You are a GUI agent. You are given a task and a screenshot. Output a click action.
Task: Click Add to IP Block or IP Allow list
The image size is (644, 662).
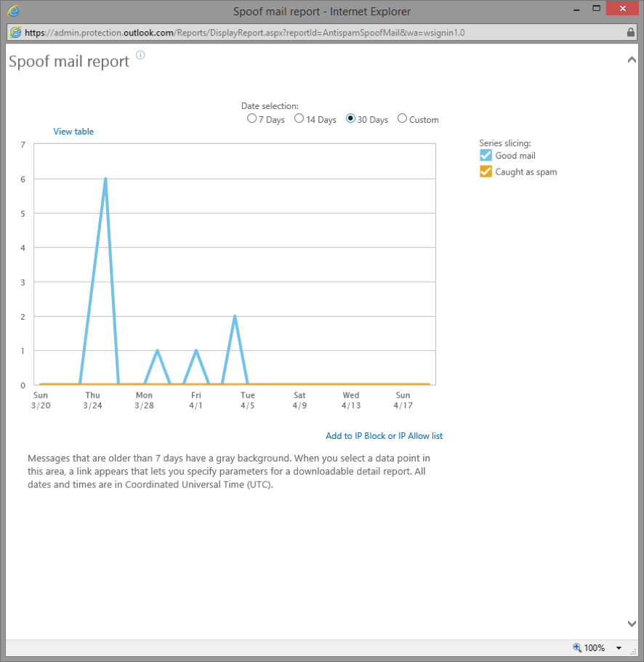click(x=384, y=435)
